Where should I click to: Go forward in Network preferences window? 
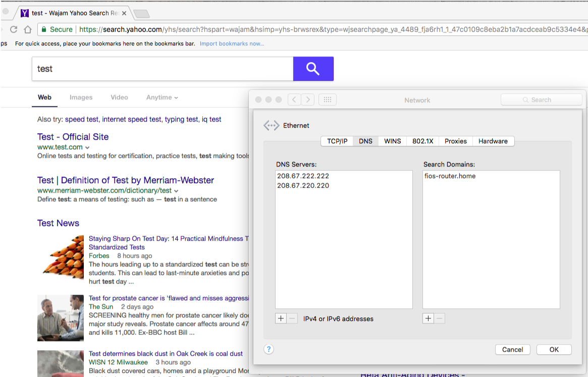[308, 100]
